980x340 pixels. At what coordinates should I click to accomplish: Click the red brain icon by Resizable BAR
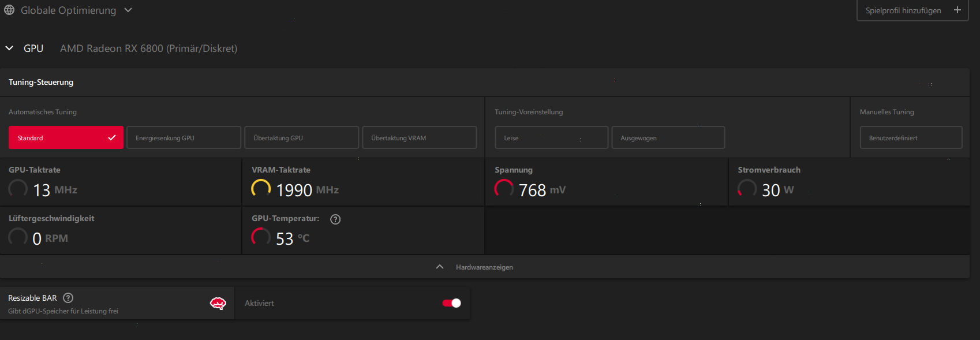click(218, 303)
